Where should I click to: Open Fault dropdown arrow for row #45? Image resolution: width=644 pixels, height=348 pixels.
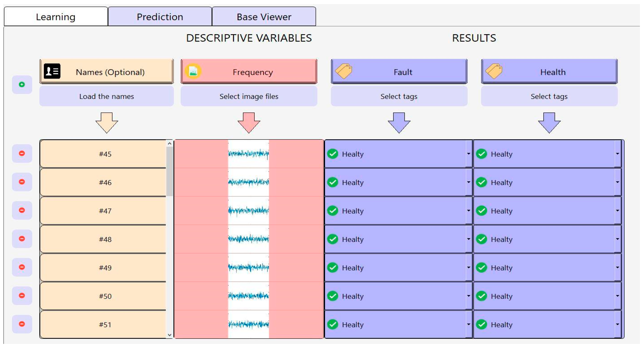pos(469,154)
